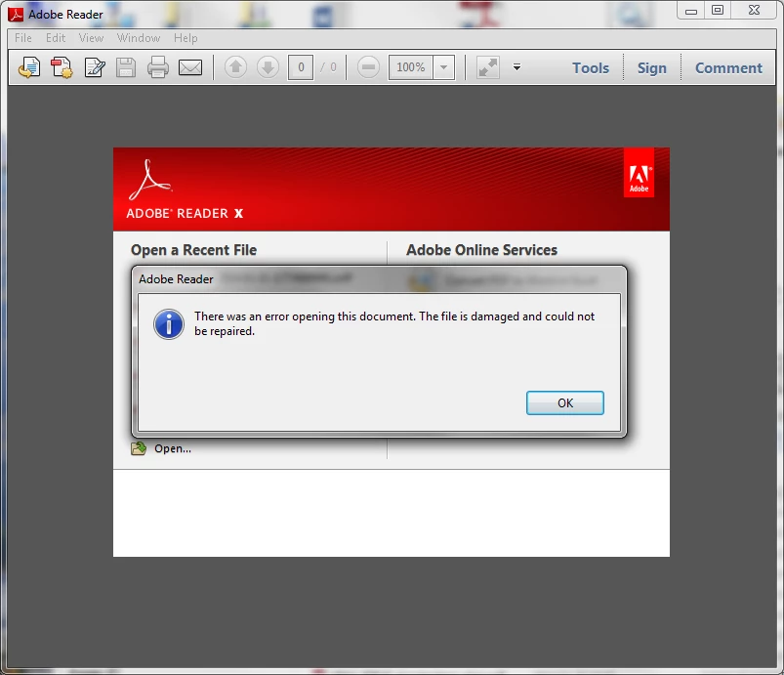Click the fit page expand arrows icon
Viewport: 784px width, 675px height.
click(x=487, y=67)
